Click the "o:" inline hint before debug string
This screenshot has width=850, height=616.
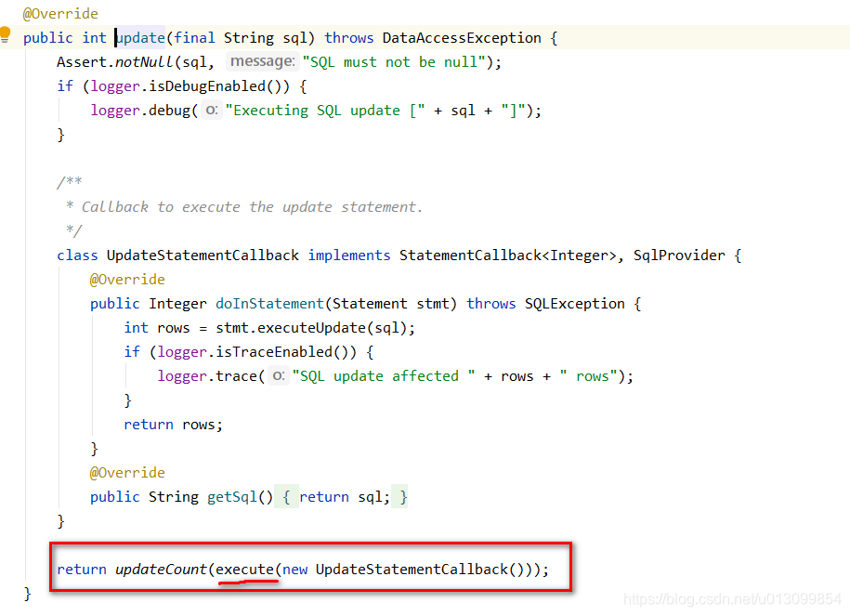pos(211,110)
